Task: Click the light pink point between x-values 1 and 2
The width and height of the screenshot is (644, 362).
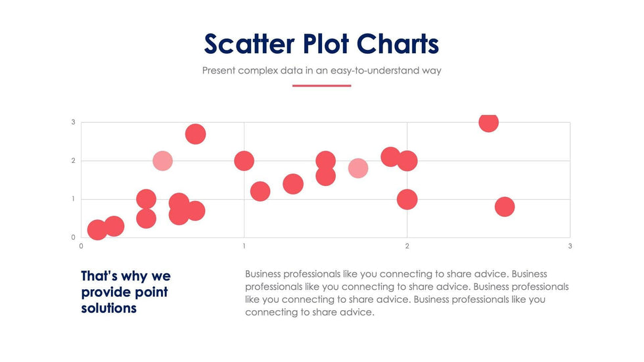Action: 357,168
